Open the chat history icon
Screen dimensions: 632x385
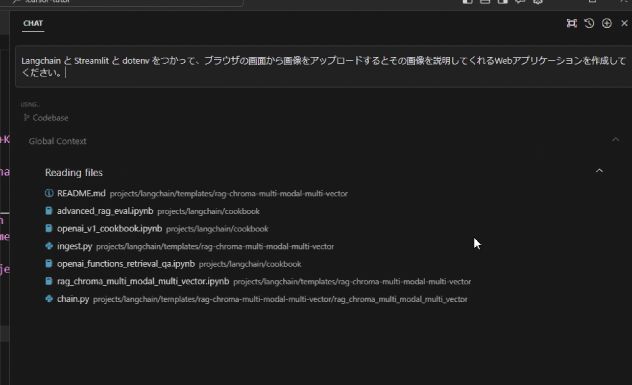coord(589,23)
